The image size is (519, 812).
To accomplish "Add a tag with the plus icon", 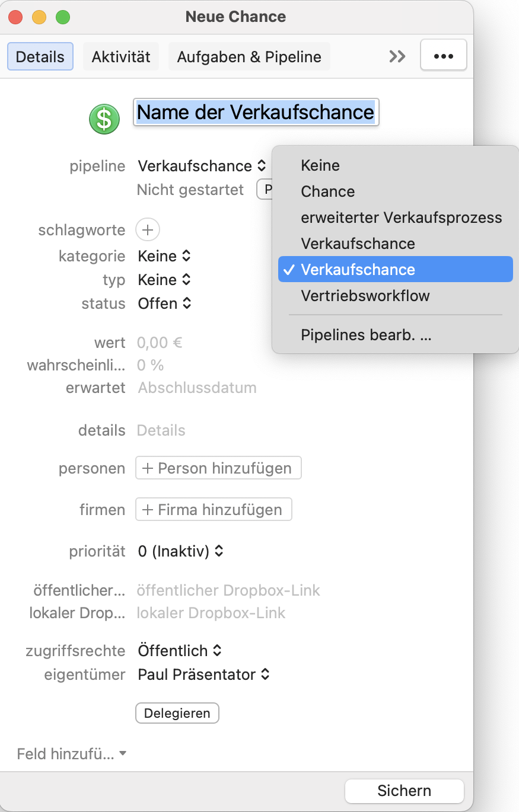I will 148,230.
